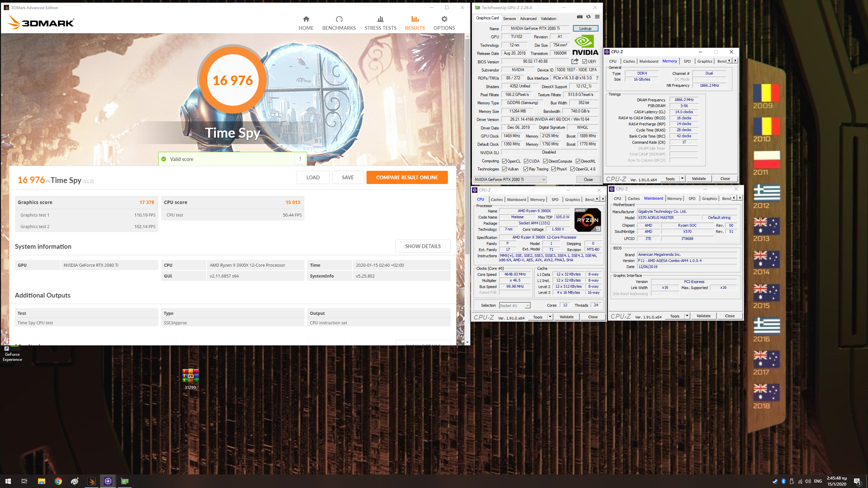
Task: Click the LOAD result button
Action: coord(313,177)
